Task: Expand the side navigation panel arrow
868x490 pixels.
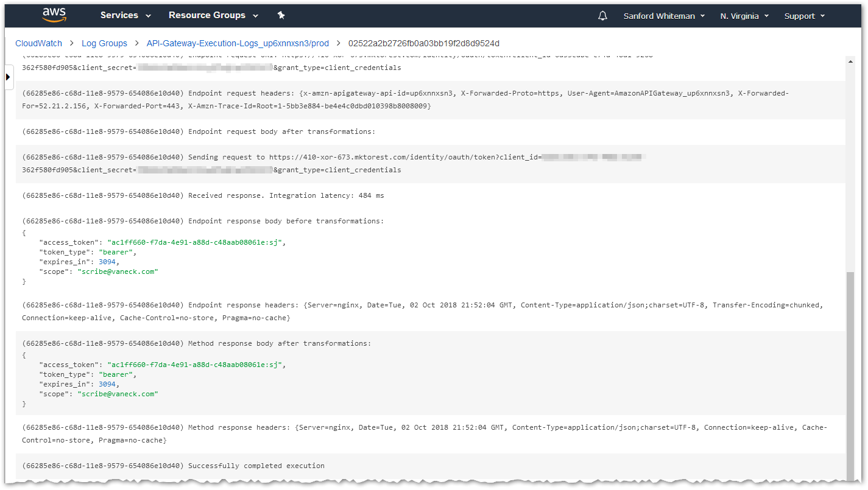Action: point(9,77)
